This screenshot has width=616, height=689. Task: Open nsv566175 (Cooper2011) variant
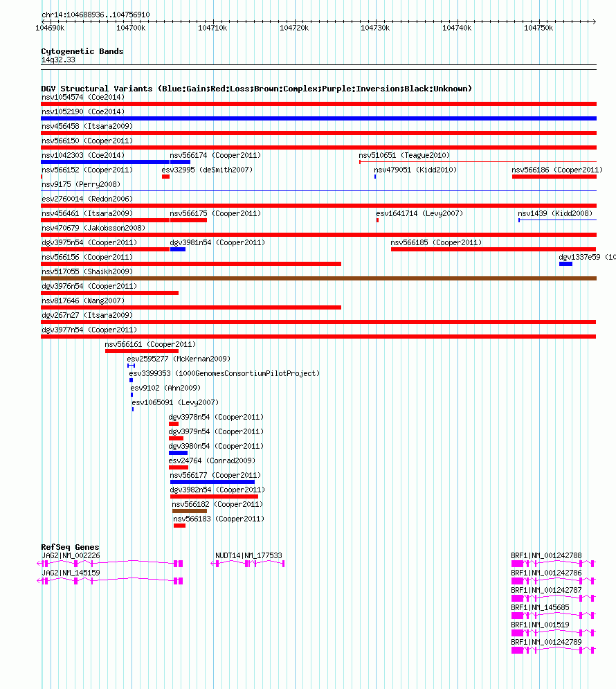point(215,213)
